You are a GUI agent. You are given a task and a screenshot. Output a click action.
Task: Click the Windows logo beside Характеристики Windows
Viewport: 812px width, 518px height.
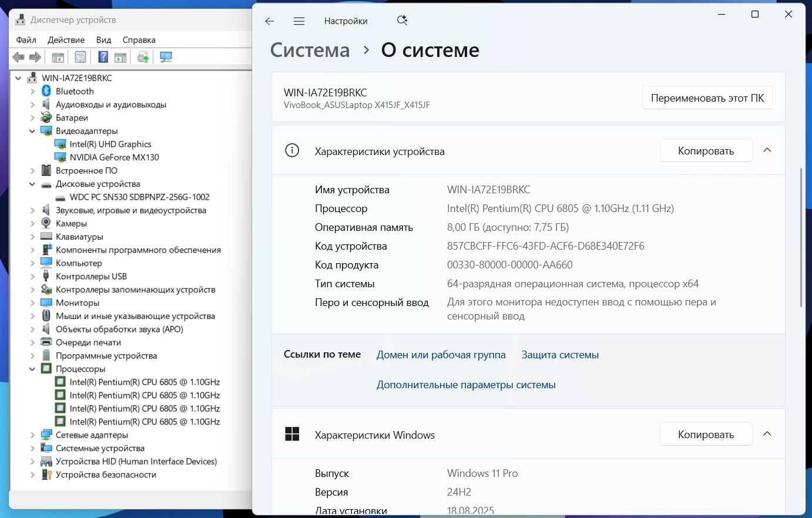coord(292,434)
